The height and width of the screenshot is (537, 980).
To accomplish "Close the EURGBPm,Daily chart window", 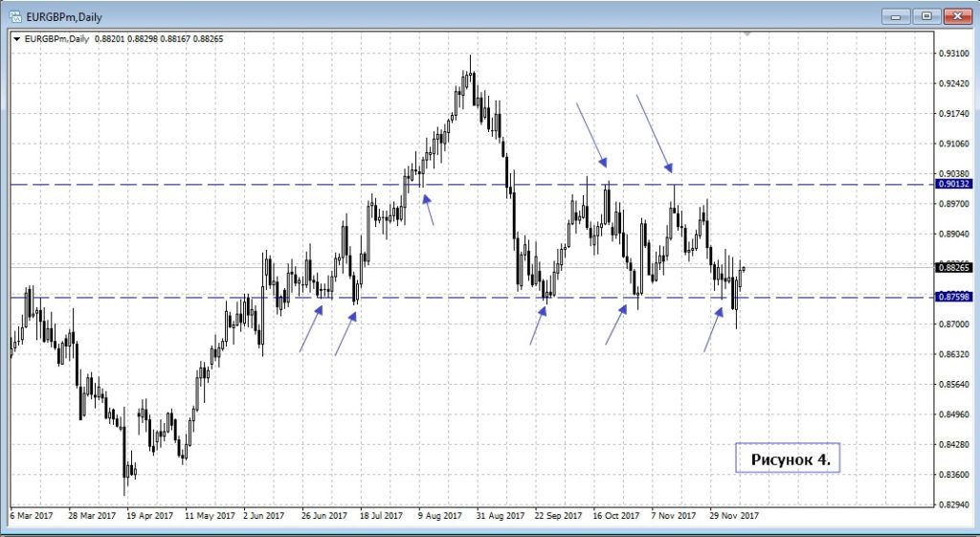I will 956,15.
